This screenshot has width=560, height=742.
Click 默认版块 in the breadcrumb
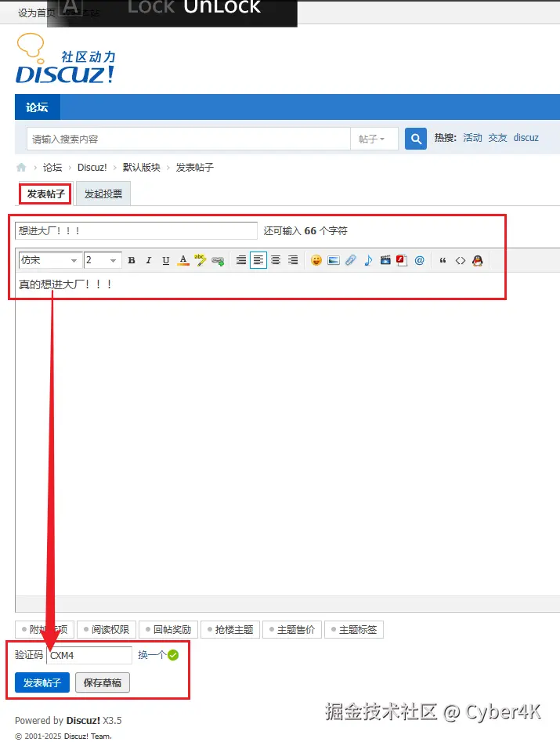click(x=142, y=168)
